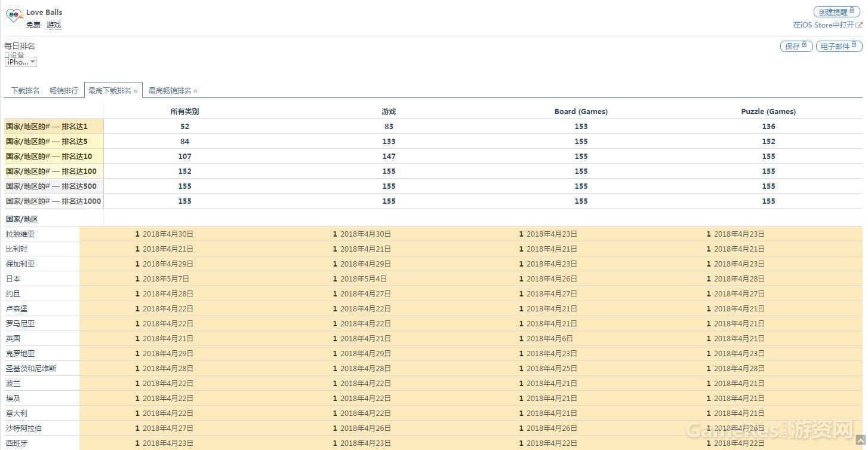Click the 卢森堡 country row
This screenshot has height=450, width=868.
click(433, 309)
